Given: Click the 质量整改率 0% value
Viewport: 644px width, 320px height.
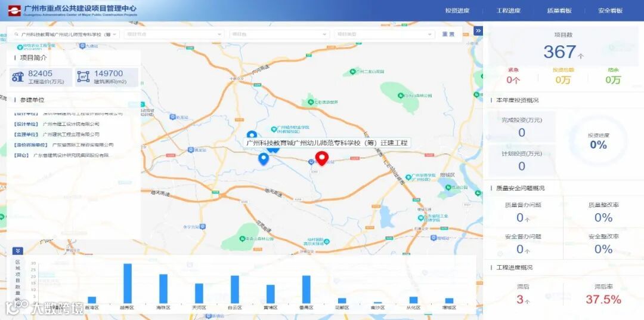Looking at the screenshot, I should click(603, 217).
